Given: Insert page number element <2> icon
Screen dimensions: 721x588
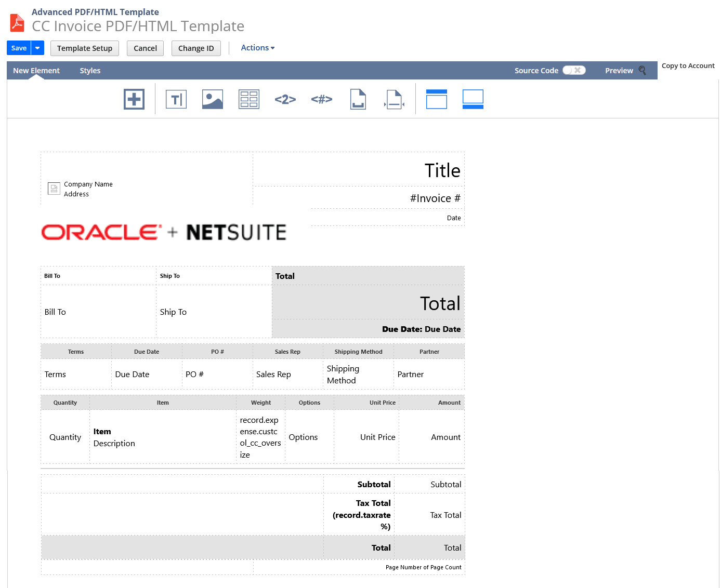Looking at the screenshot, I should click(x=285, y=99).
